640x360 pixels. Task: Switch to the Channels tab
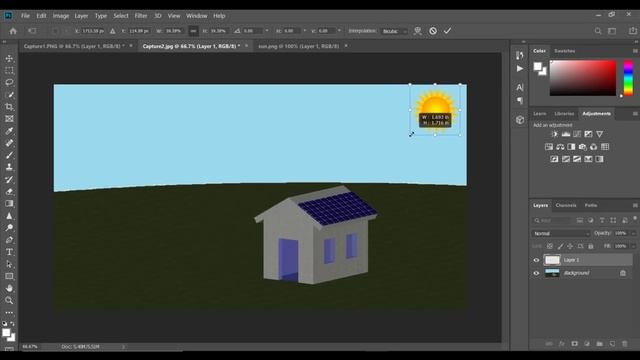pos(566,205)
